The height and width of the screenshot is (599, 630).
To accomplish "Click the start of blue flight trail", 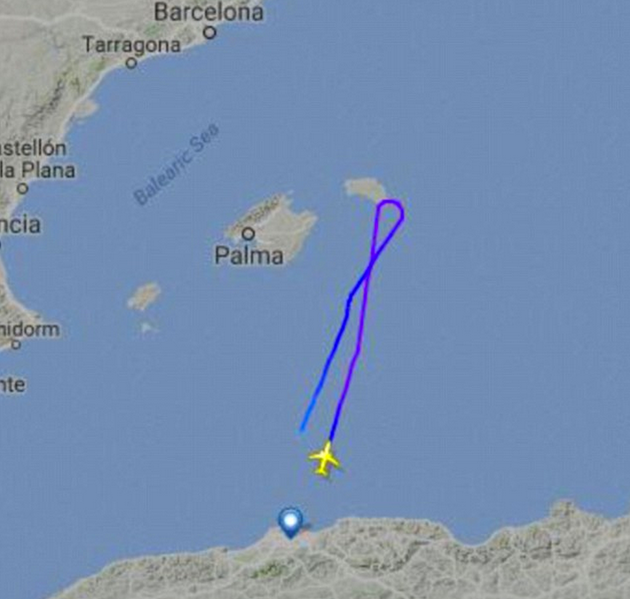I will 302,431.
